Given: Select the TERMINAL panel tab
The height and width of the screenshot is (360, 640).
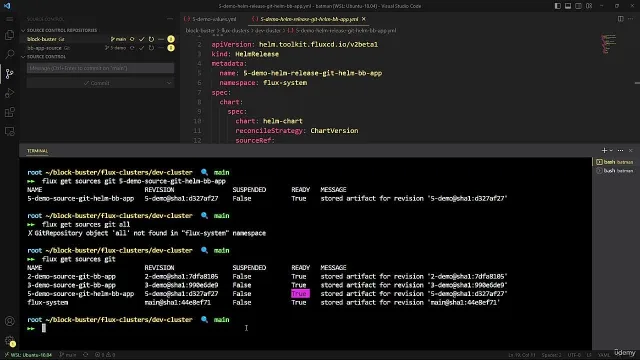Looking at the screenshot, I should pos(38,151).
